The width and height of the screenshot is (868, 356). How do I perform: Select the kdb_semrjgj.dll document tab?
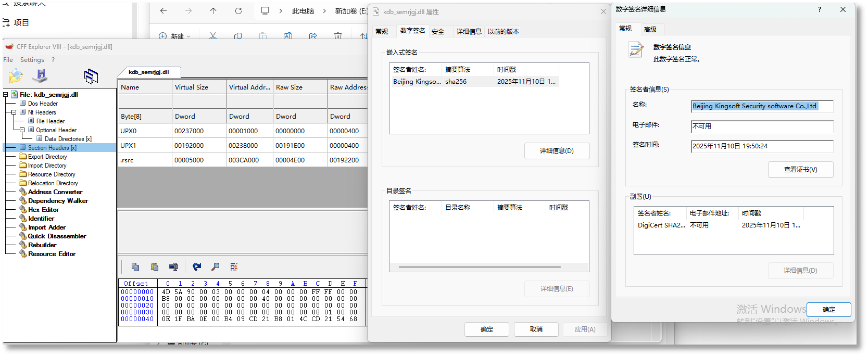tap(149, 72)
